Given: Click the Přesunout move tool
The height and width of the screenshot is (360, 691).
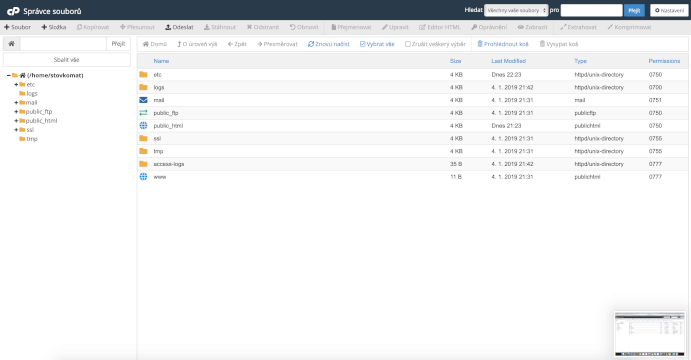Looking at the screenshot, I should 137,27.
